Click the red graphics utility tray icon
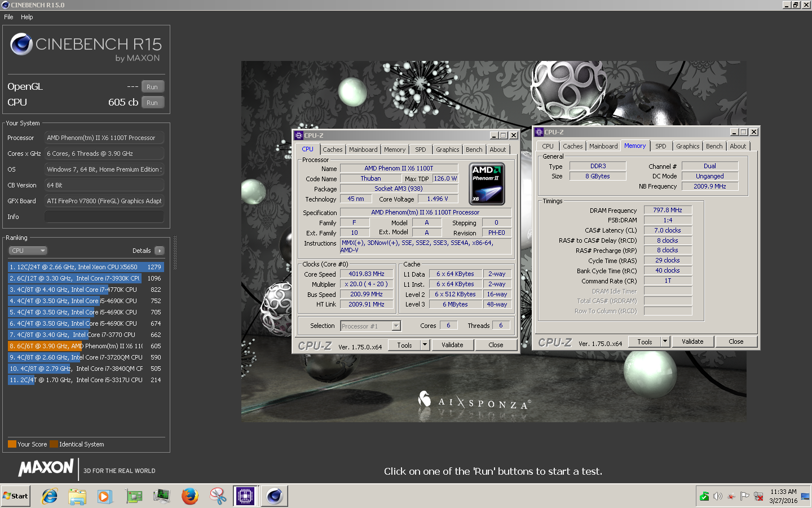Screen dimensions: 812x508 [x=731, y=496]
